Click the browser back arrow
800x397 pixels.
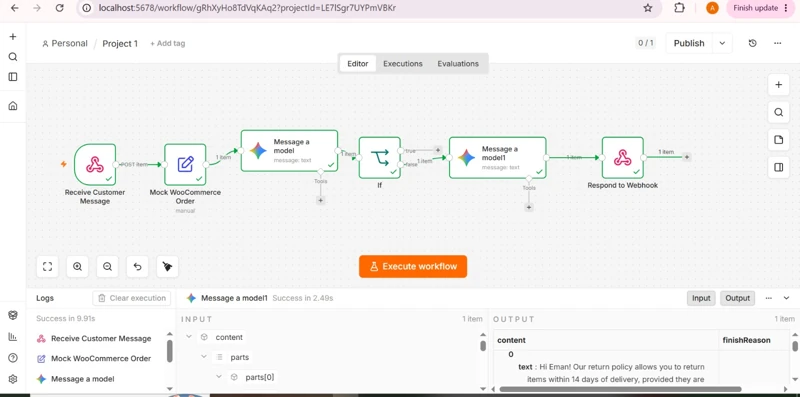[14, 8]
